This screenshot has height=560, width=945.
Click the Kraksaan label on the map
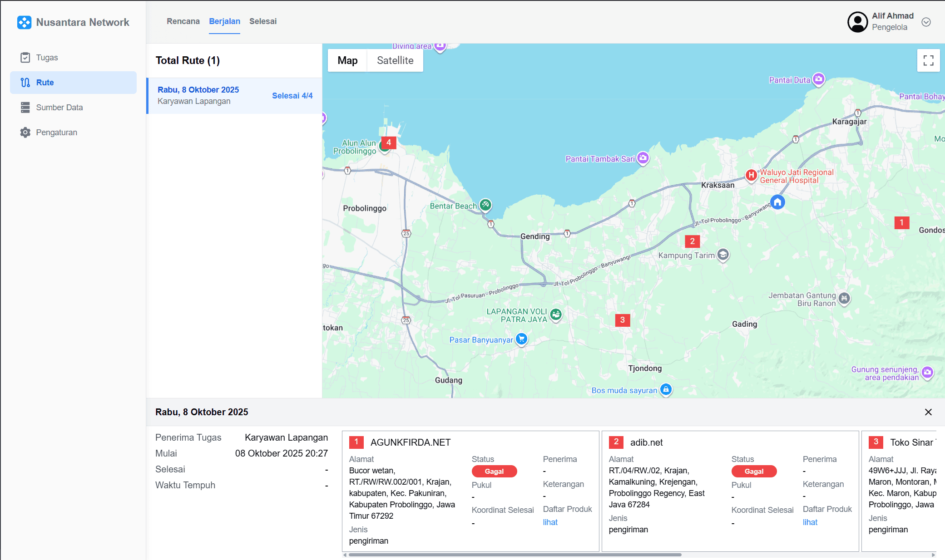[717, 185]
